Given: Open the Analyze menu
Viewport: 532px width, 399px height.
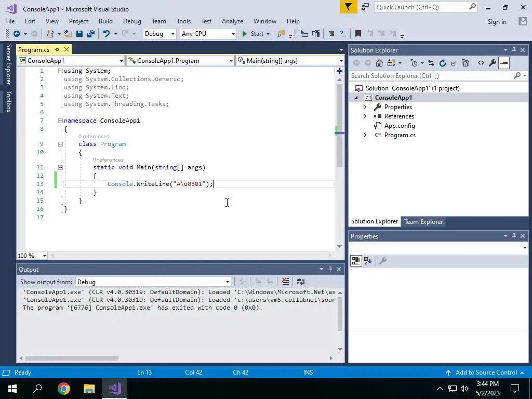Looking at the screenshot, I should pos(232,21).
